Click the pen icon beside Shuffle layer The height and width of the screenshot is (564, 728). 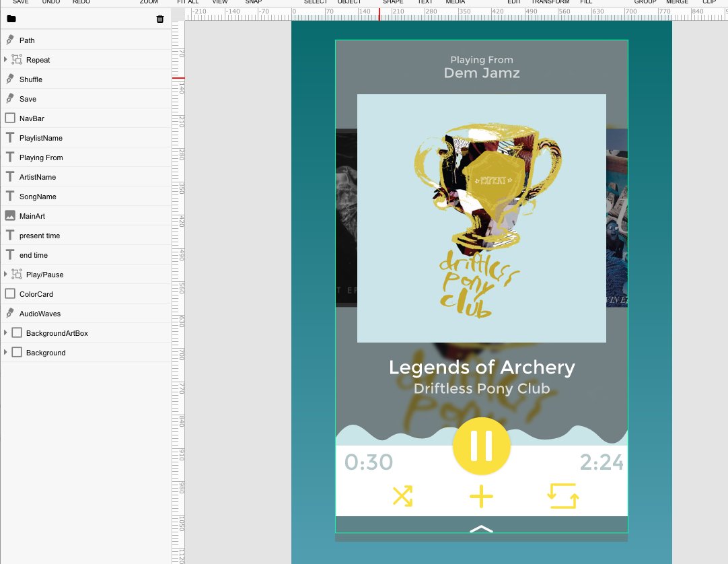(x=9, y=79)
